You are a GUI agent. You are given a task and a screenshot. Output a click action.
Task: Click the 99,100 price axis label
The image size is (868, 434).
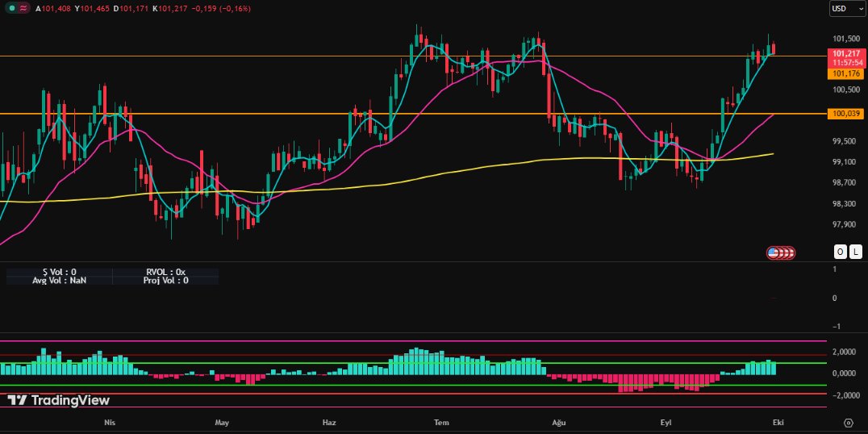845,161
